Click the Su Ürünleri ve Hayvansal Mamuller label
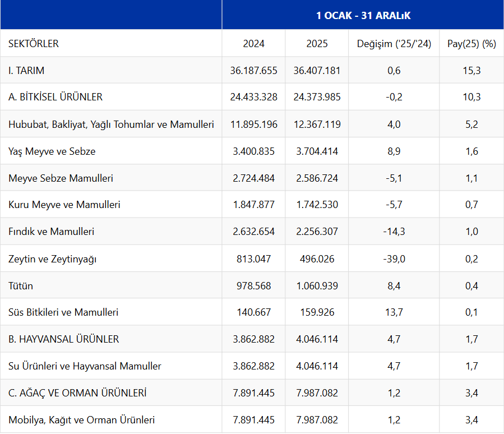 [85, 366]
